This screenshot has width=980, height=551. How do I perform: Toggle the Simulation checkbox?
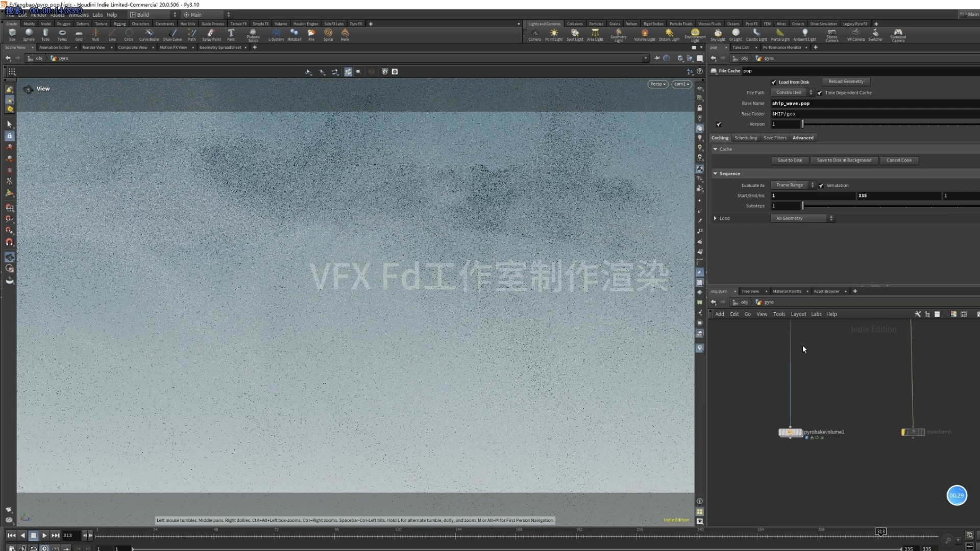821,186
